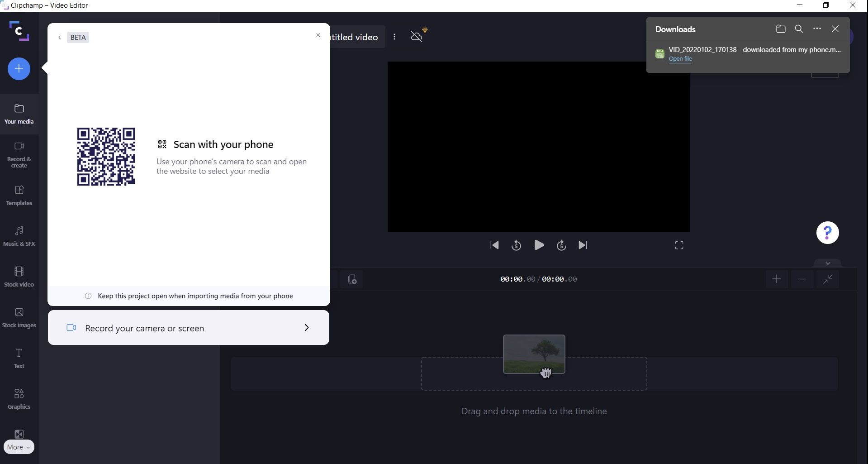Browse the Stock images panel
This screenshot has height=464, width=868.
(x=19, y=317)
